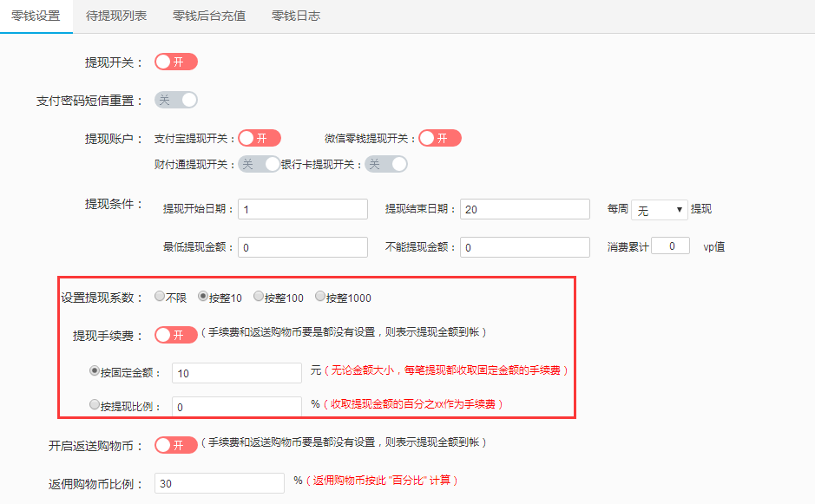Screen dimensions: 815x504
Task: Toggle the 支付密码短信重置 switch
Action: point(175,100)
